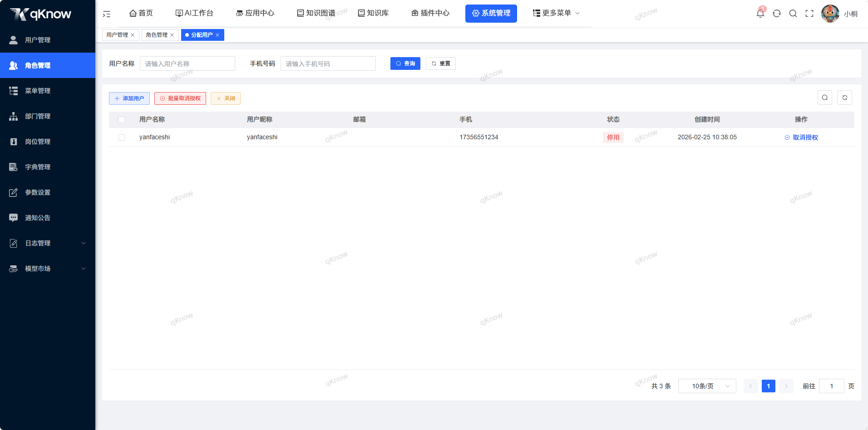Click the refresh icon in top header
Image resolution: width=868 pixels, height=430 pixels.
coord(777,14)
